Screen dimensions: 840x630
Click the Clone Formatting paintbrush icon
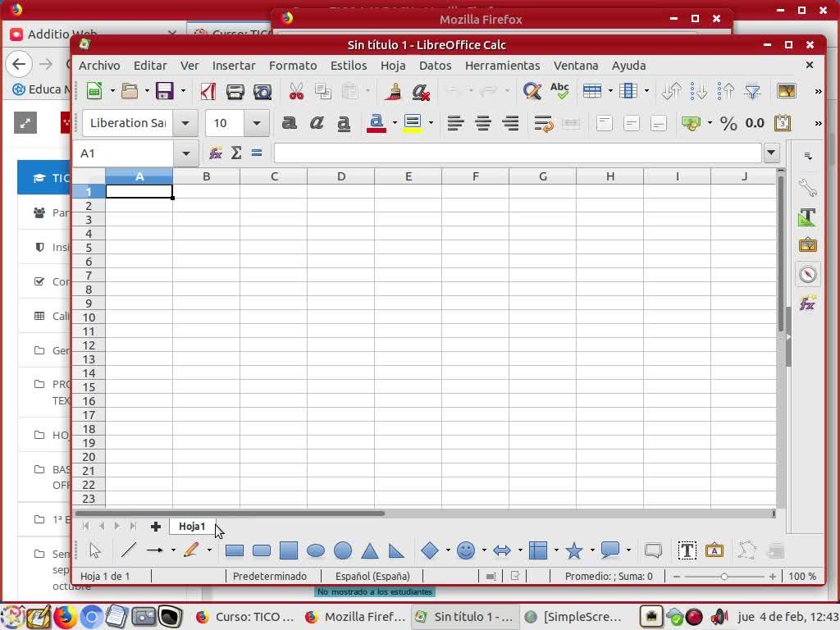pyautogui.click(x=394, y=91)
